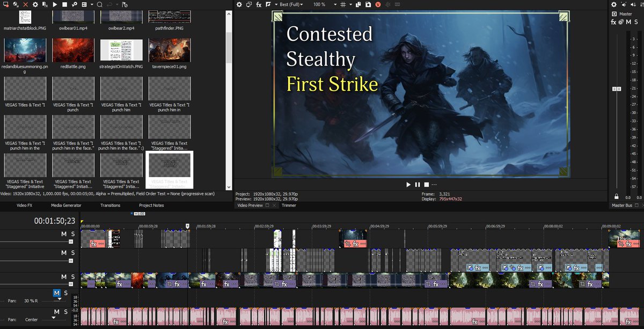
Task: Open Master FX in the Master Bus
Action: point(614,22)
